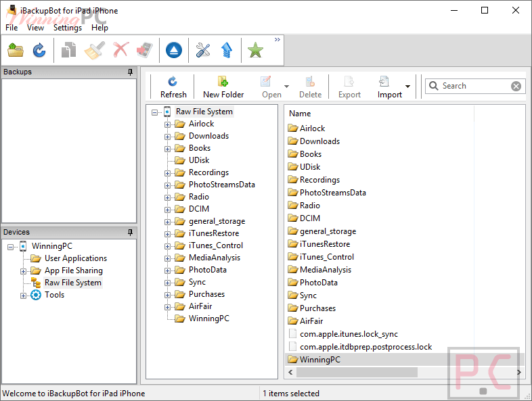Create a New Folder

click(223, 87)
